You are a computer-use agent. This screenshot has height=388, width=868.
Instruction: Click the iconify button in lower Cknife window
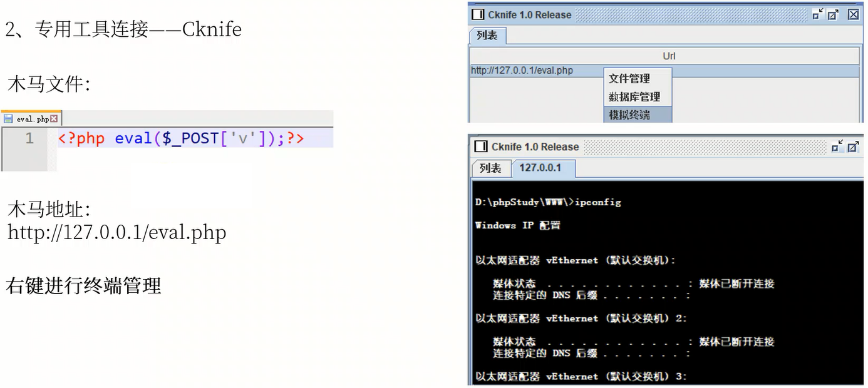[837, 147]
